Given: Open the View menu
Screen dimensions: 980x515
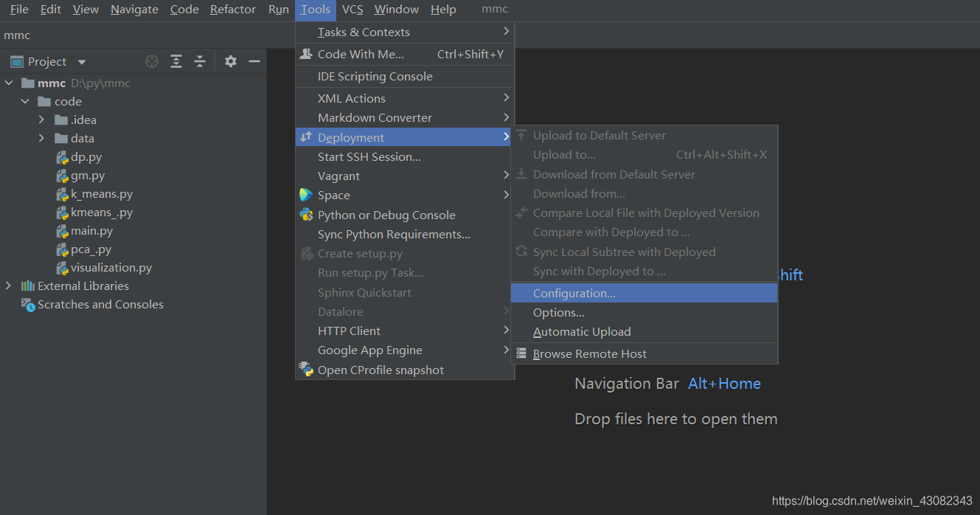Looking at the screenshot, I should (x=86, y=10).
